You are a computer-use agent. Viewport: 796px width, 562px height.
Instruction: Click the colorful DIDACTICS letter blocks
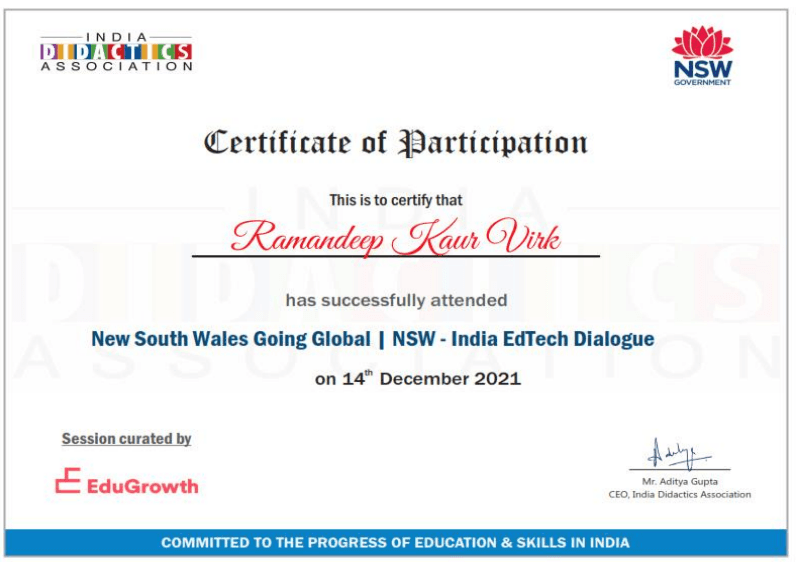click(116, 51)
